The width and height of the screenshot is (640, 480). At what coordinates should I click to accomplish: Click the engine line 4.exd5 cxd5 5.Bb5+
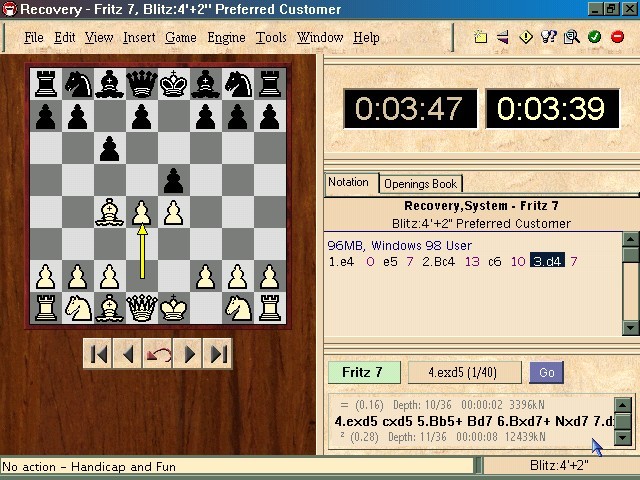point(474,421)
